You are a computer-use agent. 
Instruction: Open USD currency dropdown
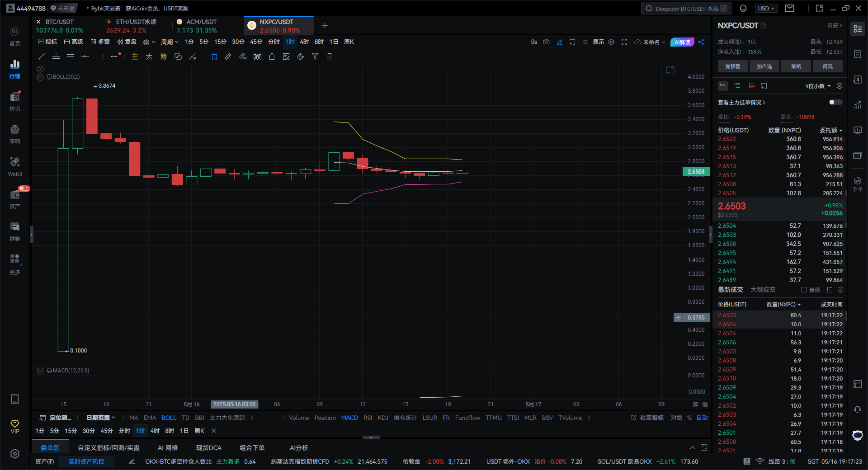click(x=766, y=8)
